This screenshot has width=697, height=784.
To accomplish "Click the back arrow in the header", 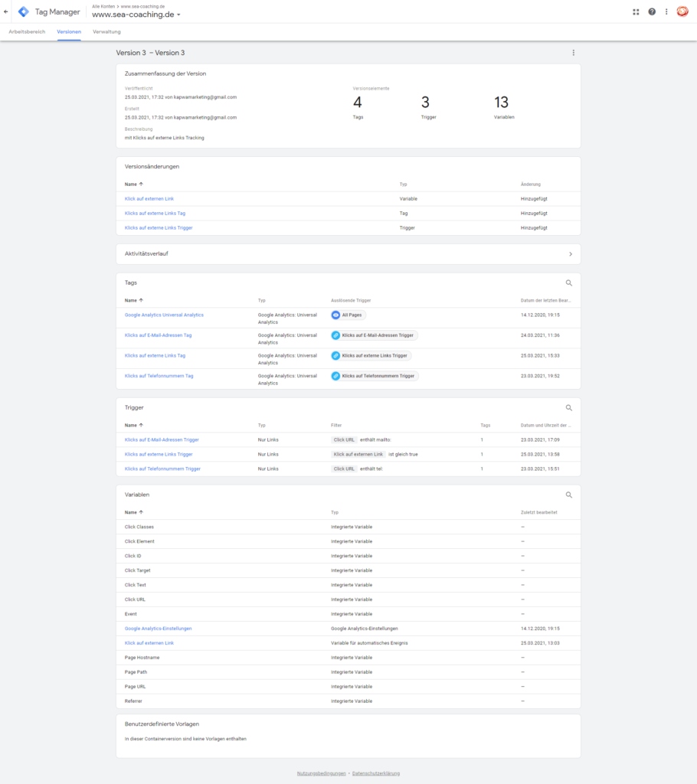I will click(x=6, y=11).
